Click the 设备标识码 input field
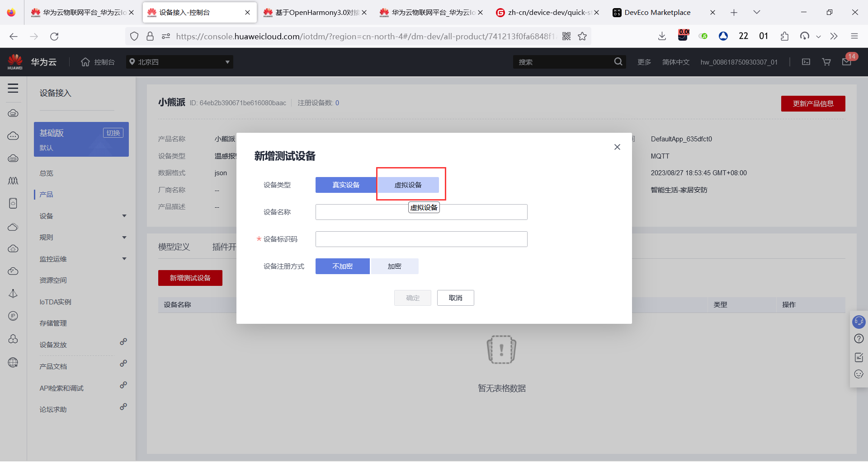Viewport: 868px width, 462px height. (421, 239)
